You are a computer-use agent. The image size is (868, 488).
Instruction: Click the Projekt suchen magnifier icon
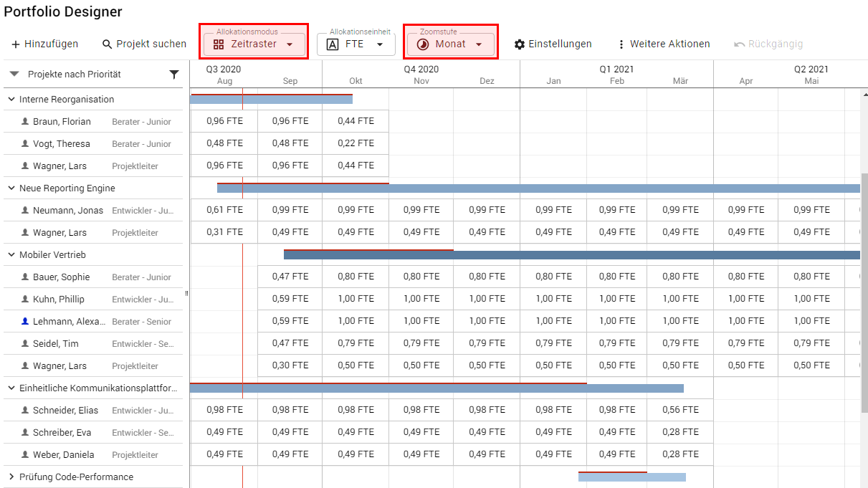point(108,44)
